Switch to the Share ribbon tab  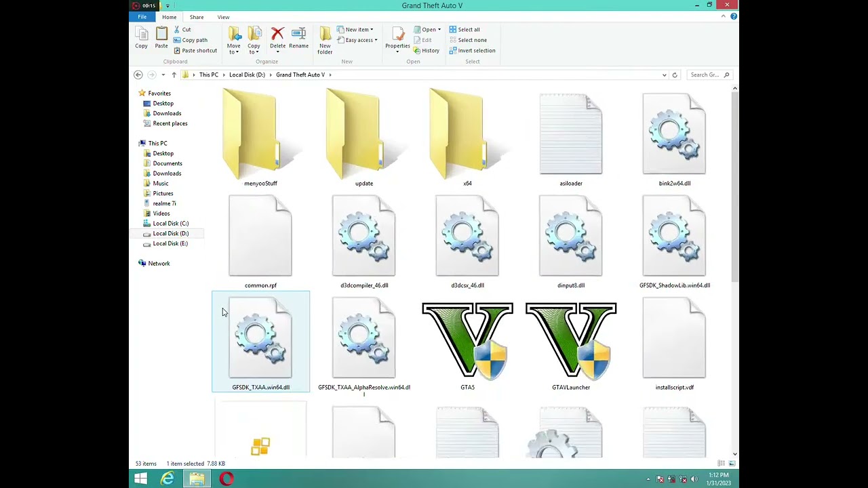click(x=197, y=17)
